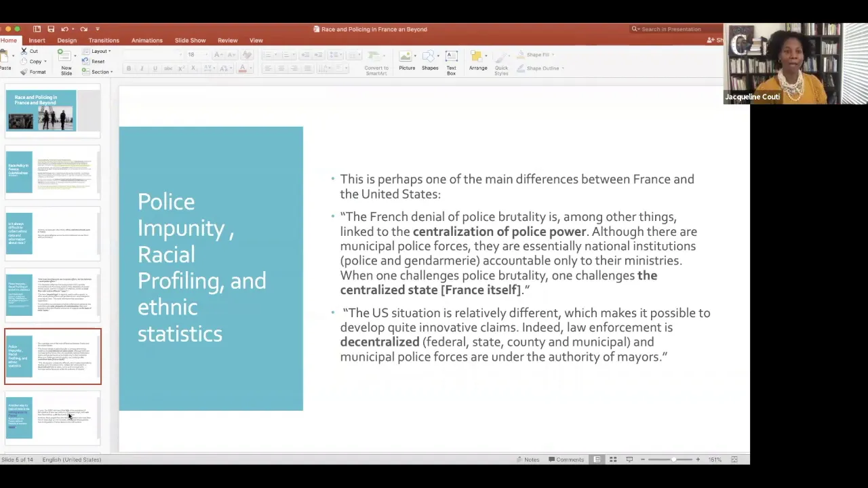Viewport: 868px width, 488px height.
Task: Toggle Superscript formatting
Action: tap(180, 68)
